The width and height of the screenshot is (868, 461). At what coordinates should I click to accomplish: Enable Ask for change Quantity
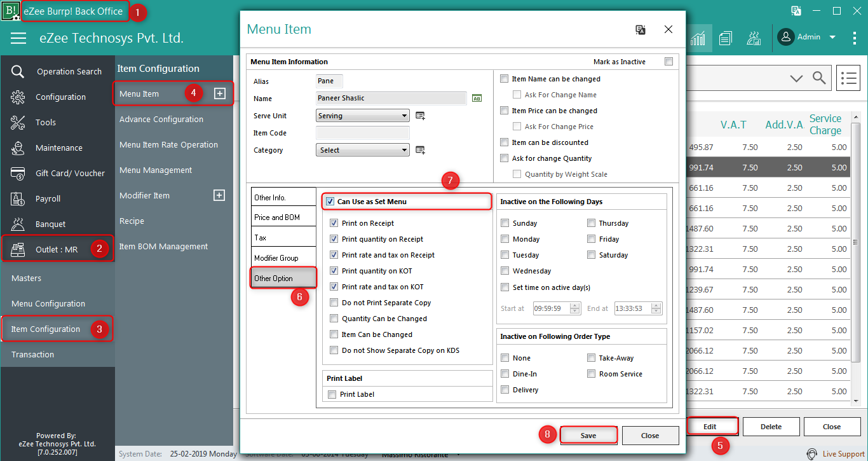click(505, 158)
